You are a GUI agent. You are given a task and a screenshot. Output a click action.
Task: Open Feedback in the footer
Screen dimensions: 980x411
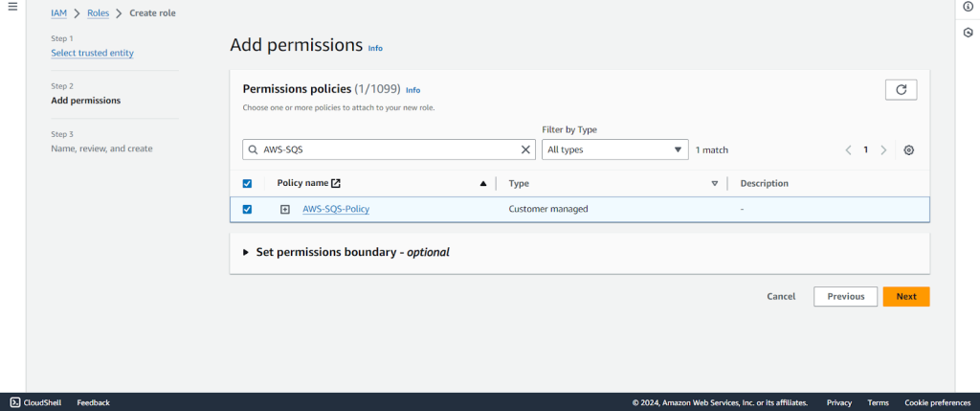(93, 403)
